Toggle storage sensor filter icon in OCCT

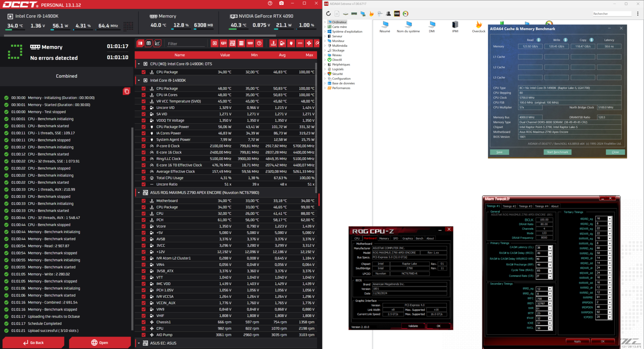point(241,43)
